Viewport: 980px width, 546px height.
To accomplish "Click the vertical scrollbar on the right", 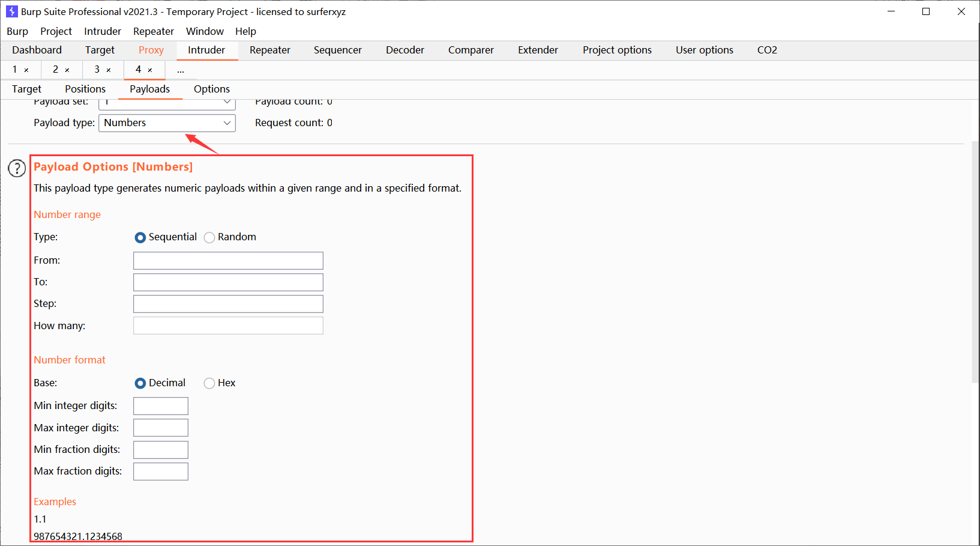I will tap(975, 262).
